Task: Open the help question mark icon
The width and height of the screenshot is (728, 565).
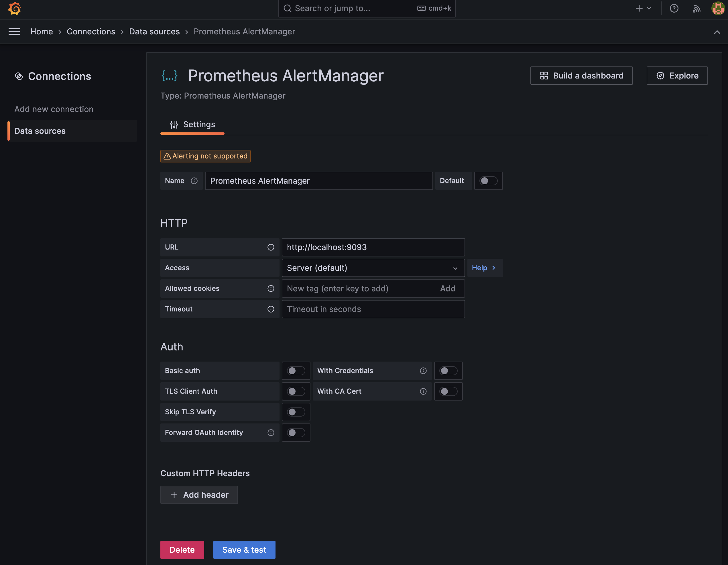Action: 674,8
